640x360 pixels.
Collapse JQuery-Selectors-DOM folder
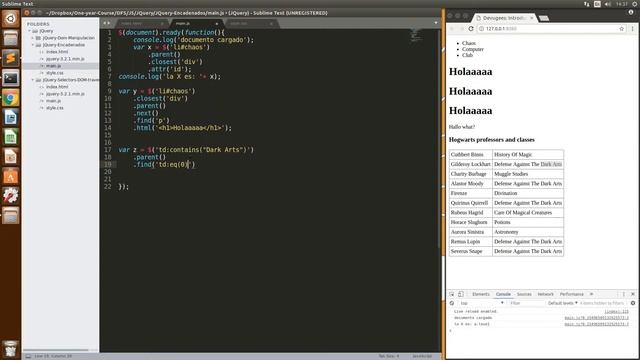33,80
